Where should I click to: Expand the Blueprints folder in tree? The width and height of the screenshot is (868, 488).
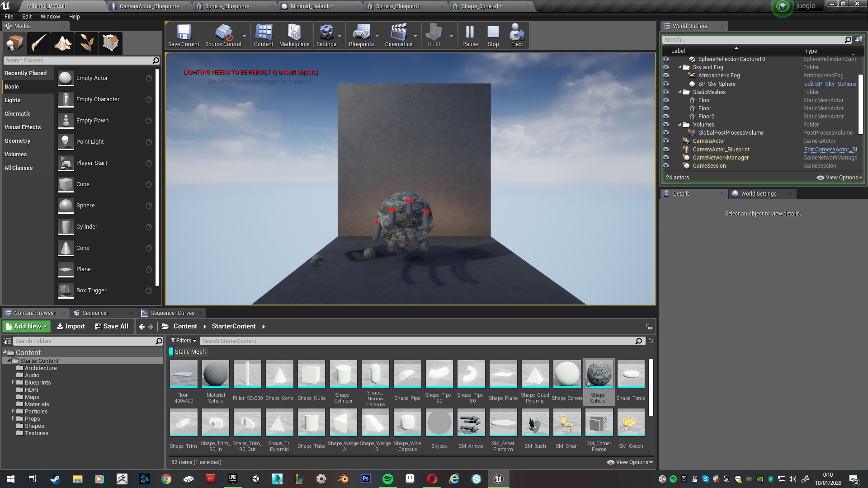coord(13,382)
